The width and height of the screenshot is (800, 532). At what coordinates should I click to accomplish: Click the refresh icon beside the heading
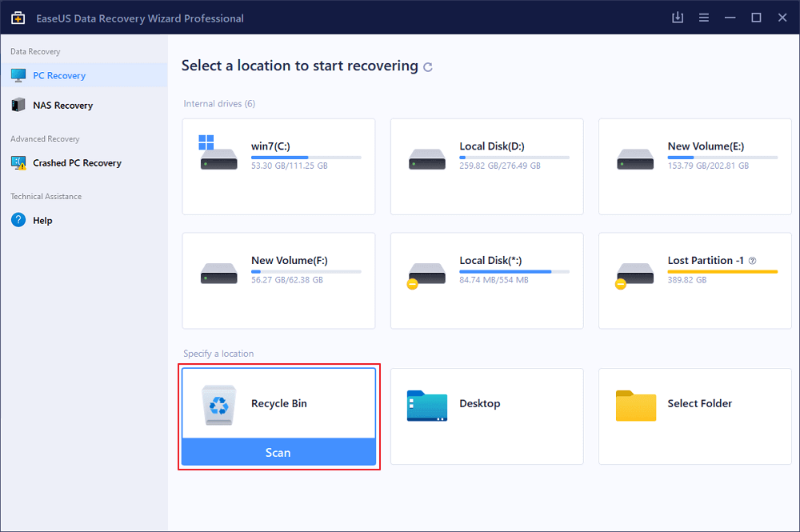pos(428,67)
